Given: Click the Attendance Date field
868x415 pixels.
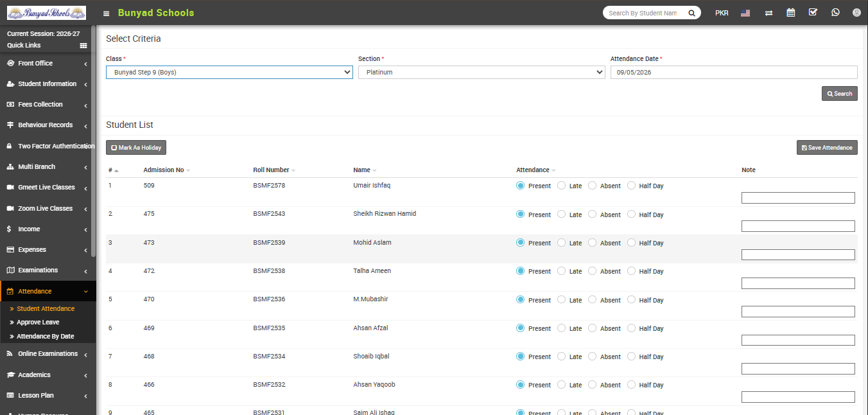Looking at the screenshot, I should pos(734,73).
